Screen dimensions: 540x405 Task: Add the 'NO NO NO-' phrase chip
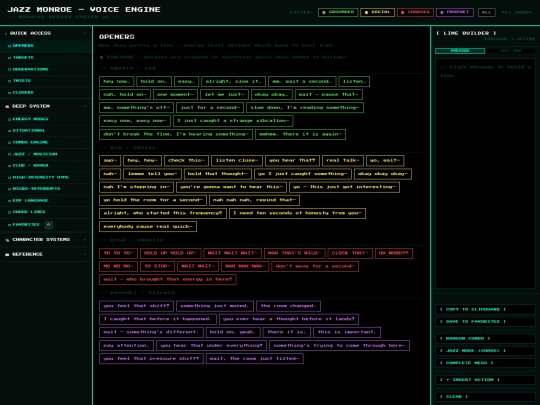(x=118, y=266)
